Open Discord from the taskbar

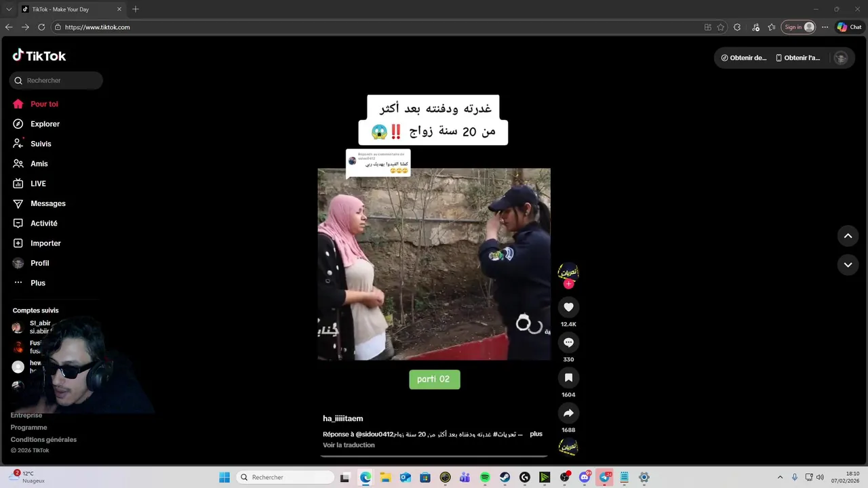tap(585, 477)
